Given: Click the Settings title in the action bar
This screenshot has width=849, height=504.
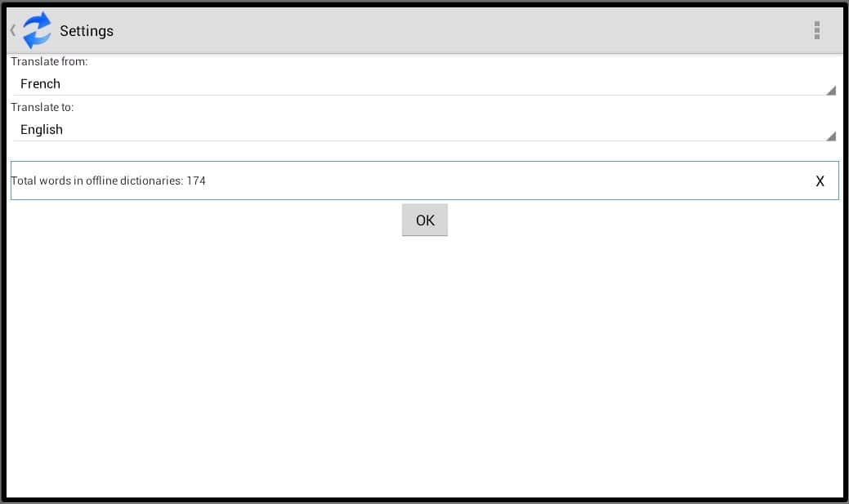Looking at the screenshot, I should click(87, 31).
